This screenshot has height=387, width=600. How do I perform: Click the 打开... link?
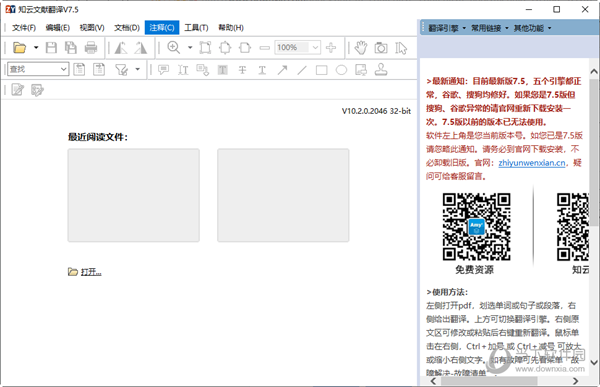pyautogui.click(x=91, y=272)
